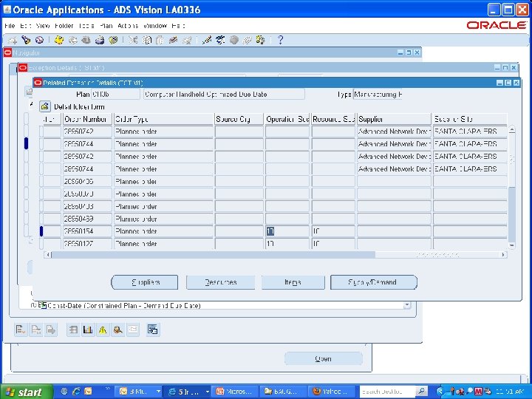Click the Source Org column header

click(x=239, y=119)
